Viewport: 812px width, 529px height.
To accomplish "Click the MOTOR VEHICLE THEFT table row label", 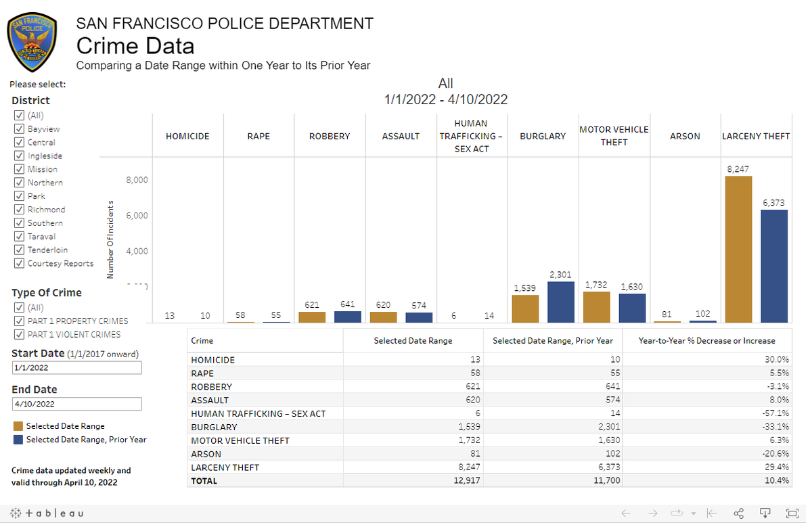I will point(240,440).
